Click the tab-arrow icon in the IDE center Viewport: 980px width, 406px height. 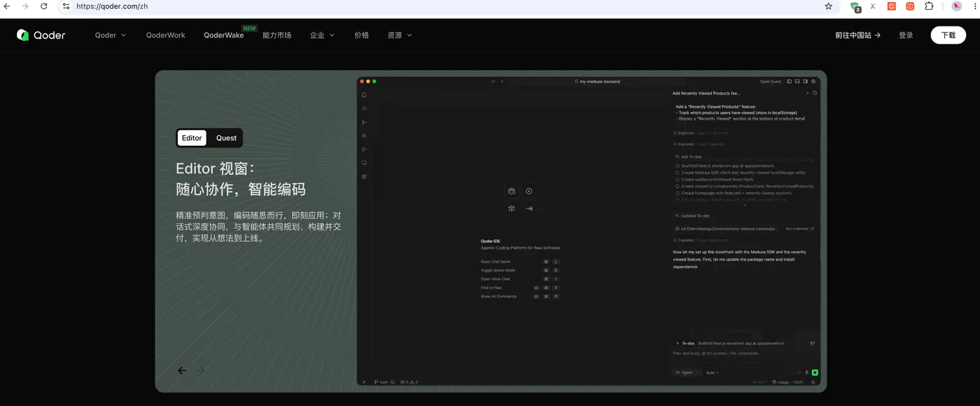[529, 208]
